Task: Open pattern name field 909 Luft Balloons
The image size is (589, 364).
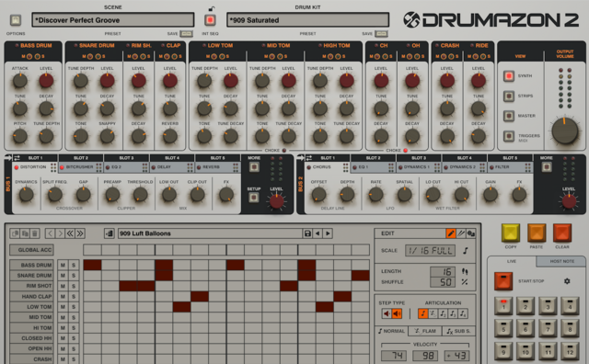Action: pos(210,233)
